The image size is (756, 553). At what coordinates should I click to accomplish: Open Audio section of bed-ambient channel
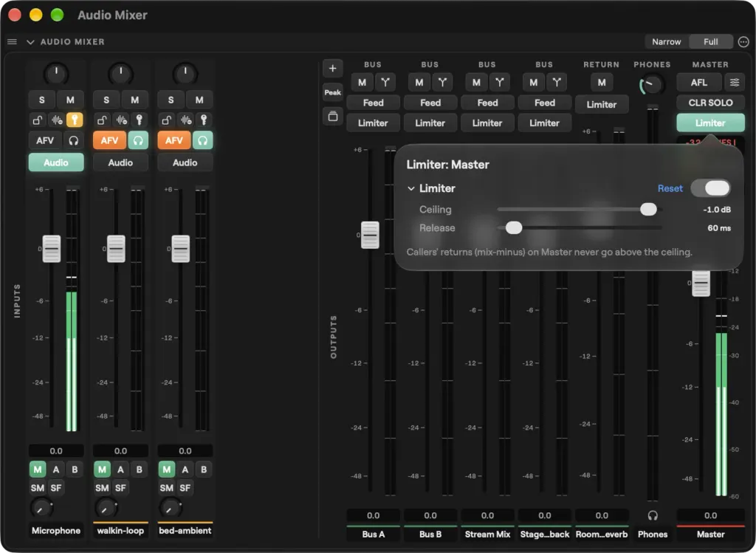[x=185, y=162]
